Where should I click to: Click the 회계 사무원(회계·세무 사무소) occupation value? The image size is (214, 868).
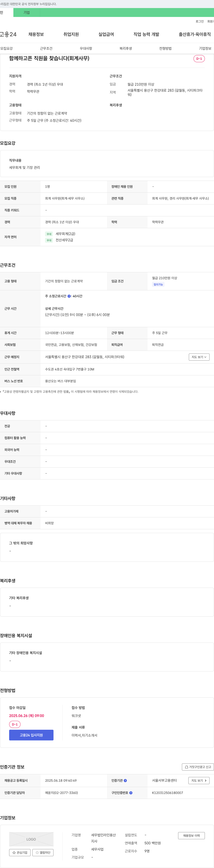(65, 198)
